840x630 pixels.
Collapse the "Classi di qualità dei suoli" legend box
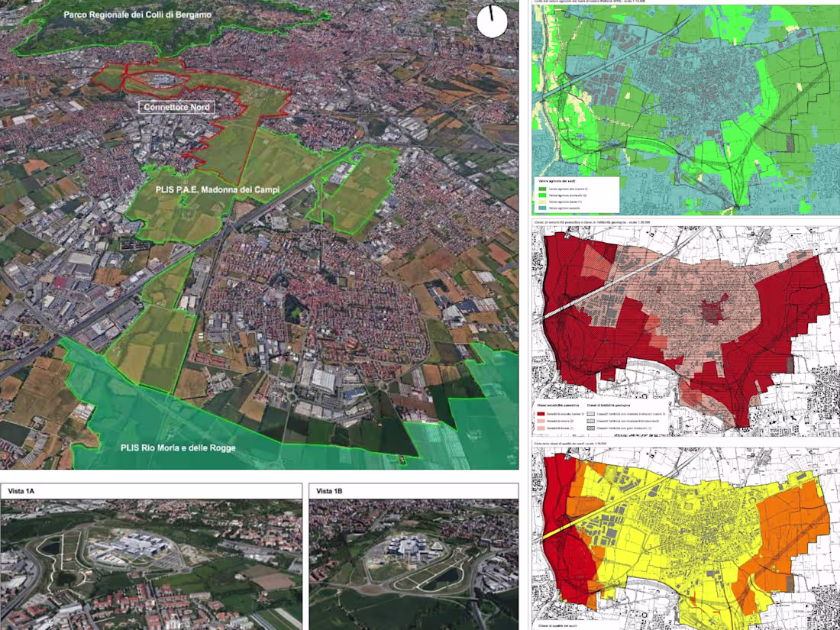pyautogui.click(x=557, y=624)
